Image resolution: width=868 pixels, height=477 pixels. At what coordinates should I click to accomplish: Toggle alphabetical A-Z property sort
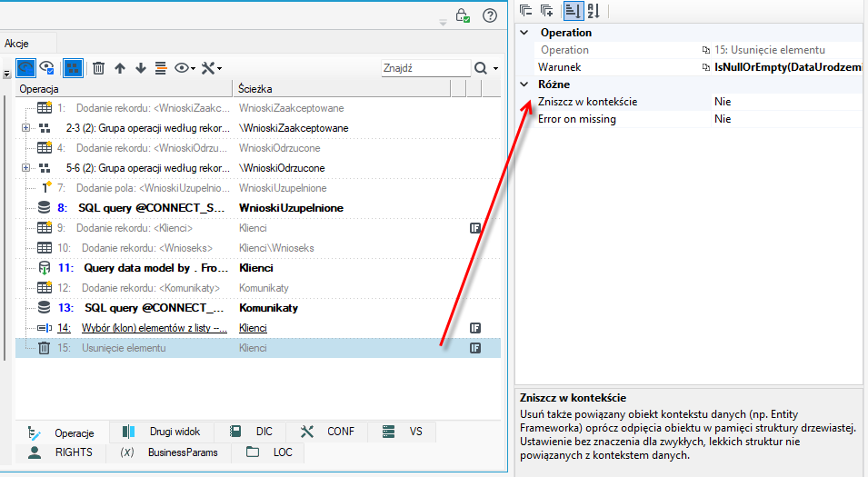pos(594,11)
